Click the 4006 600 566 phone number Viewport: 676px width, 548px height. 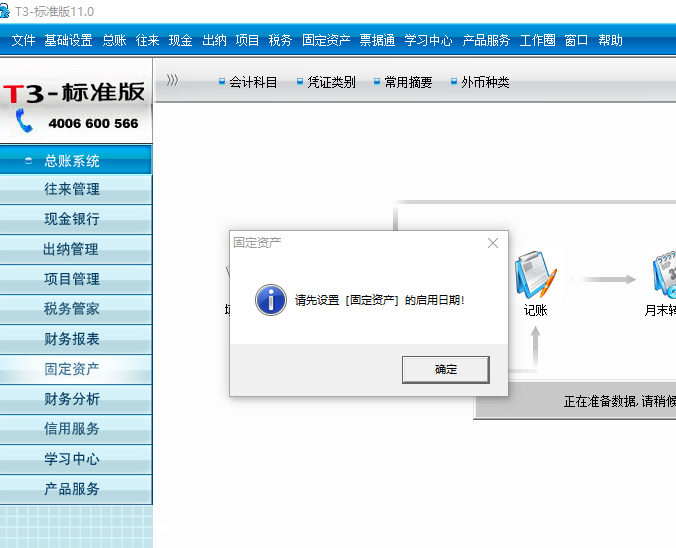94,123
